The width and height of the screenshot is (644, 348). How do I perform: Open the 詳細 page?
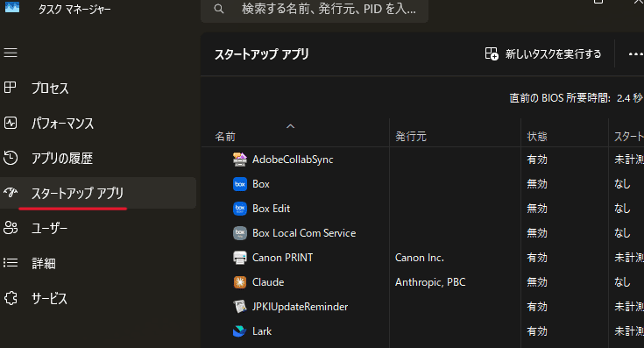tap(44, 263)
